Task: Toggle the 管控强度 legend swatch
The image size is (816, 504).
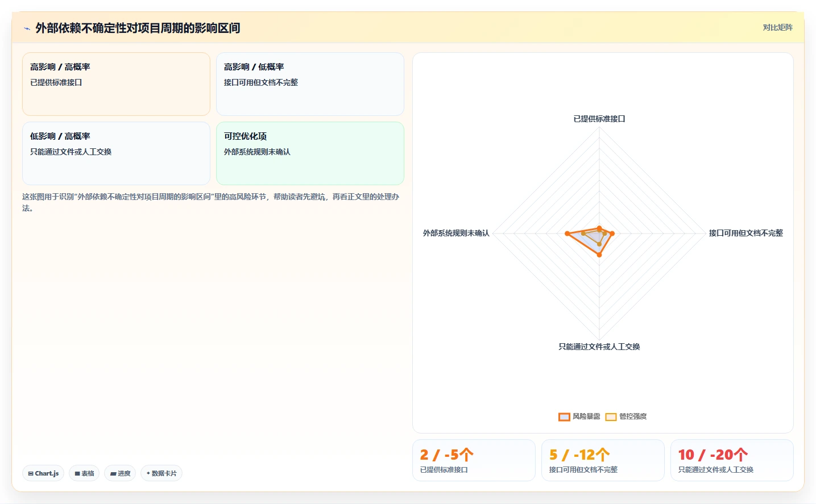Action: [611, 416]
